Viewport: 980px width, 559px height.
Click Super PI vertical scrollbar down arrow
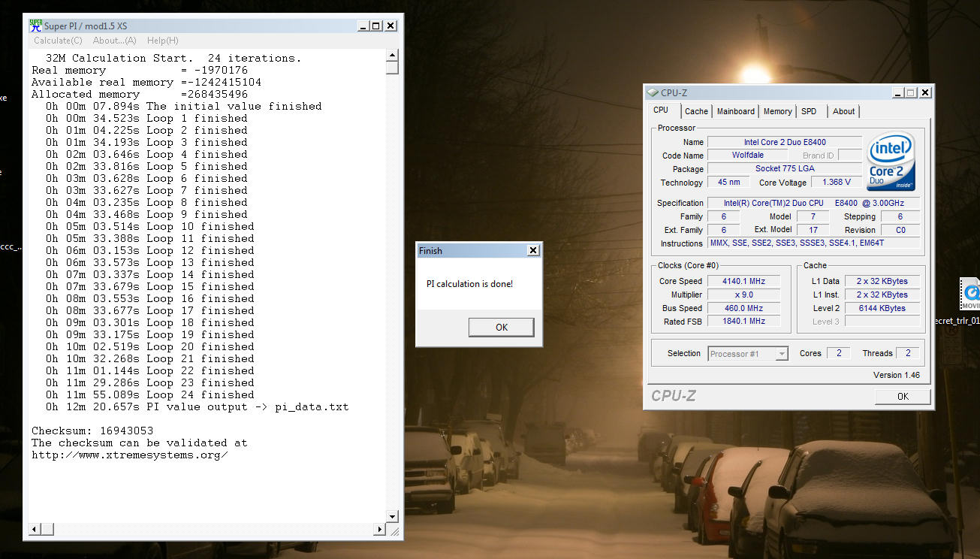click(x=392, y=516)
